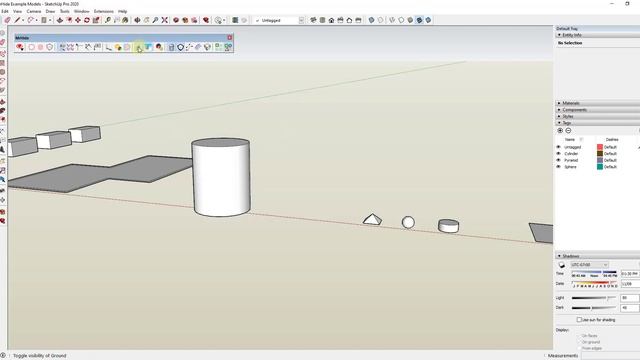640x360 pixels.
Task: Open the Camera menu
Action: pyautogui.click(x=34, y=11)
